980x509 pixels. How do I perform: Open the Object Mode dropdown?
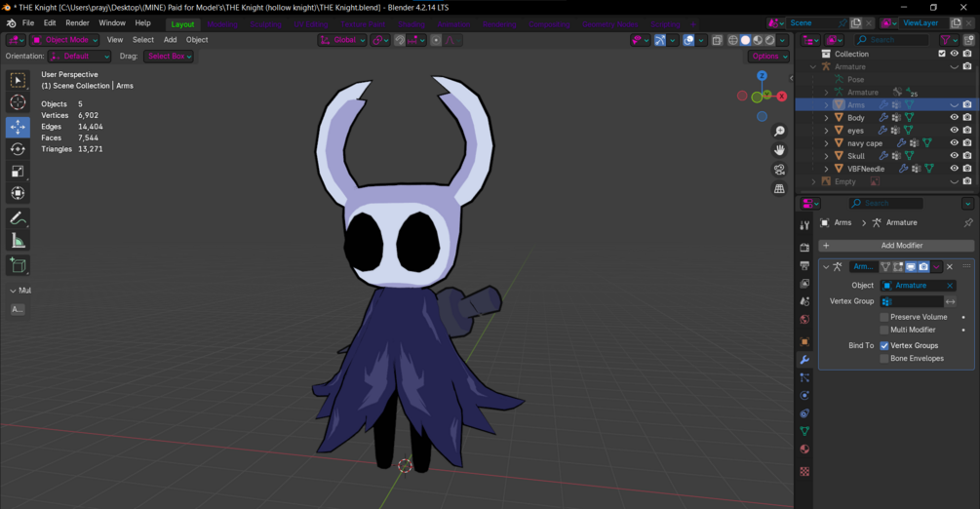[x=65, y=40]
